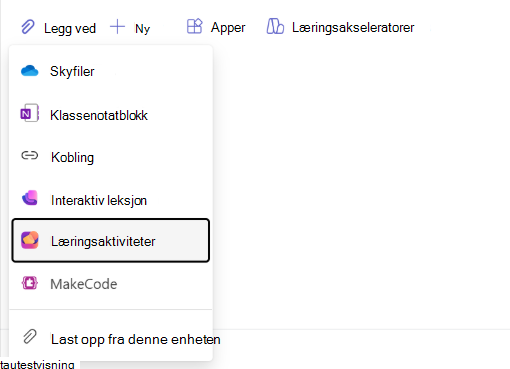Choose the highlighted Læringsaktiviteter entry
This screenshot has height=369, width=510.
click(111, 240)
